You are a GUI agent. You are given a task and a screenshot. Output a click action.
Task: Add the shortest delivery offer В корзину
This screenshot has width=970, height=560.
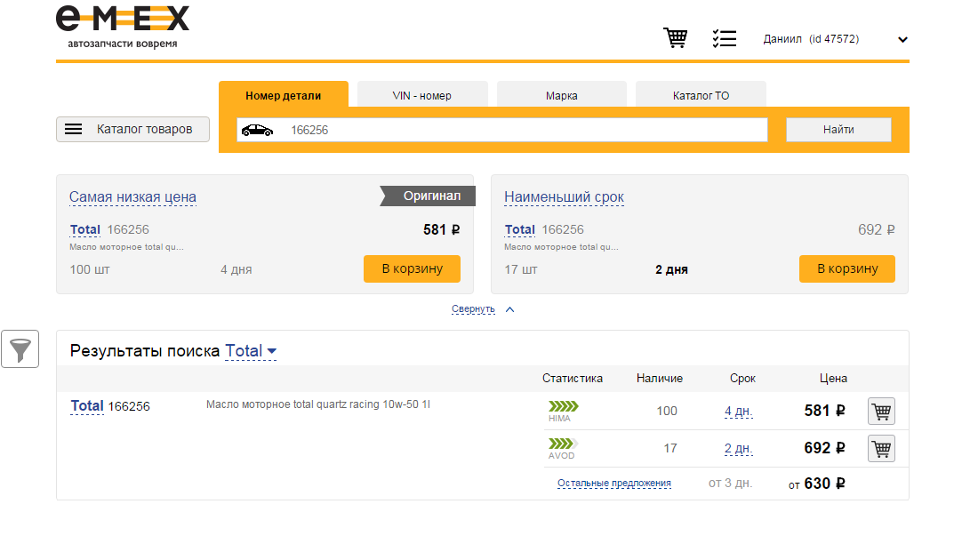click(x=847, y=268)
